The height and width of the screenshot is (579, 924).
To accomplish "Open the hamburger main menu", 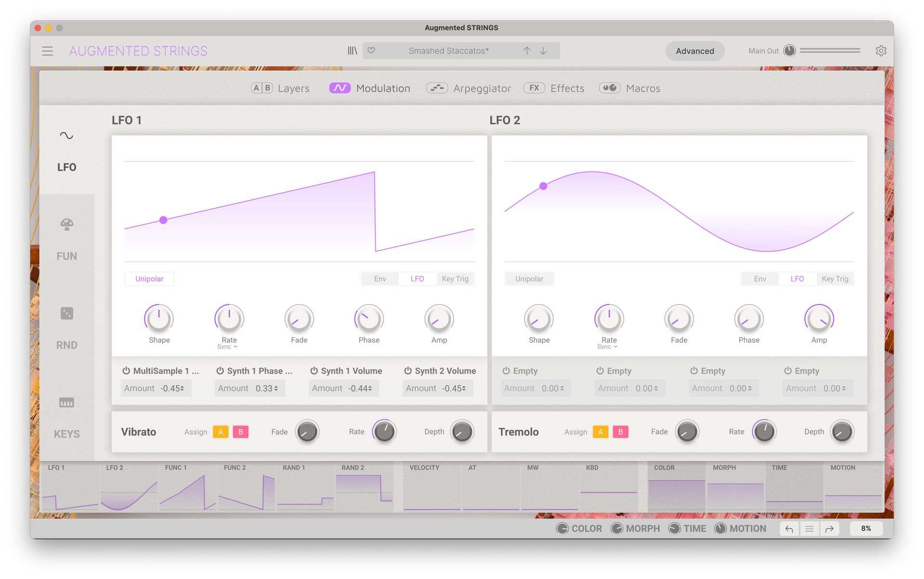I will (47, 51).
